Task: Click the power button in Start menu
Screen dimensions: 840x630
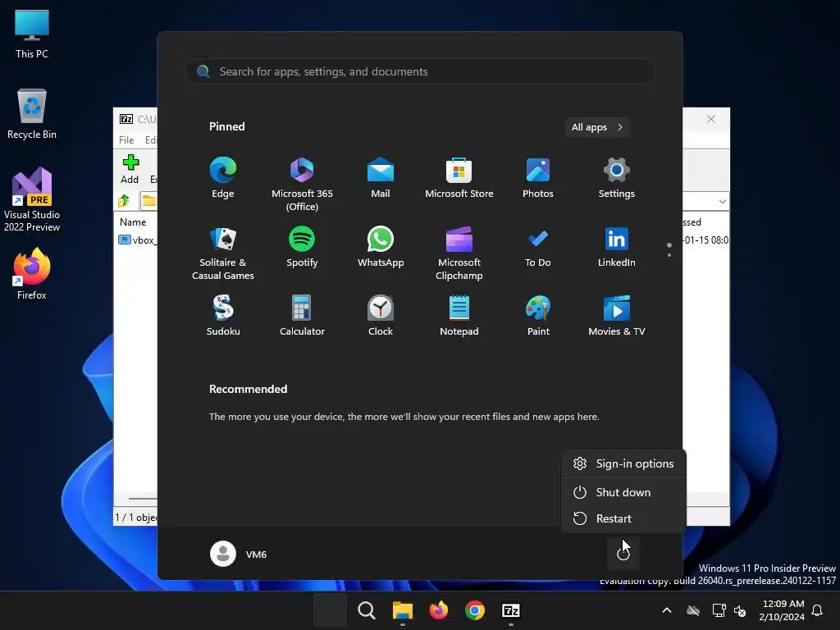Action: pos(623,554)
